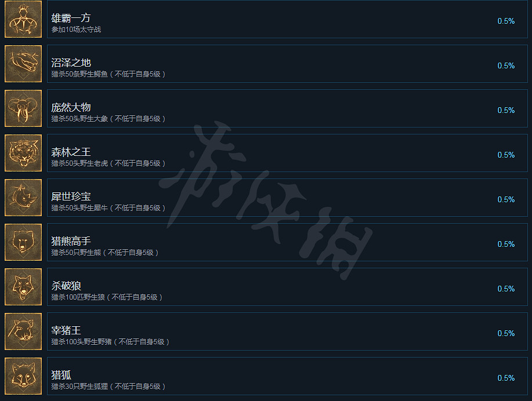The height and width of the screenshot is (401, 532).
Task: Click the elephant icon for 庞然大物
Action: [x=23, y=108]
